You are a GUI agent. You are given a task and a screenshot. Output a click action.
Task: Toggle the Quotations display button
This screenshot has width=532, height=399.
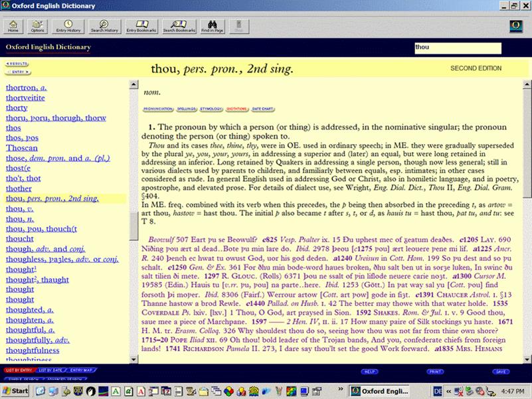[x=236, y=108]
